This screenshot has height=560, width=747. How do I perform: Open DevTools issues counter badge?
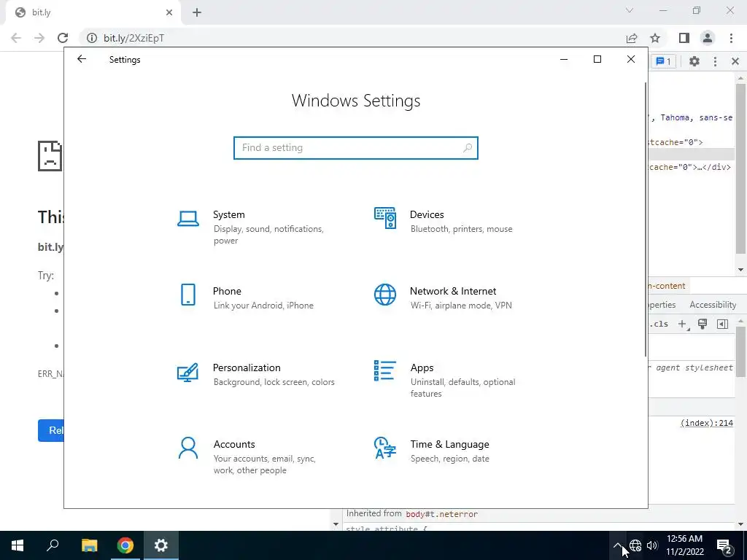[x=663, y=61]
